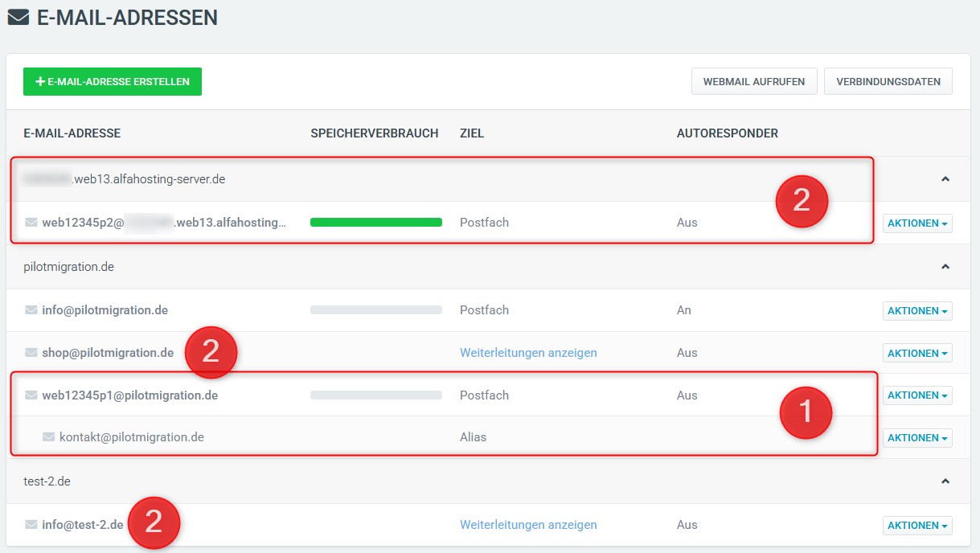Open the VERBINDUNGSDATEN panel
The height and width of the screenshot is (553, 980).
[x=888, y=80]
